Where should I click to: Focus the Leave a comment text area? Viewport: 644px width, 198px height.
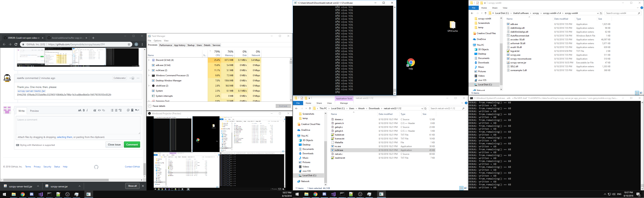tap(78, 125)
